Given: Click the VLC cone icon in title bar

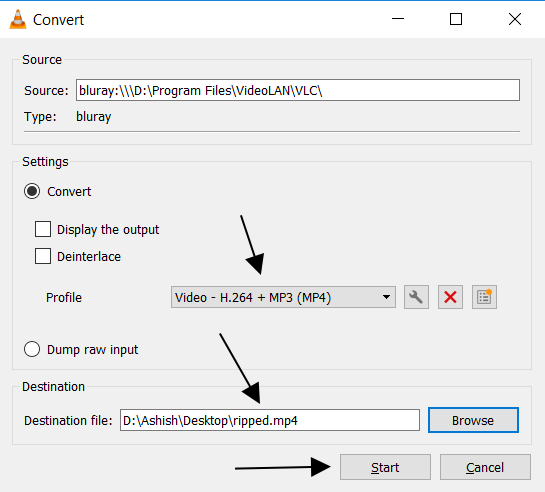Looking at the screenshot, I should [x=18, y=19].
